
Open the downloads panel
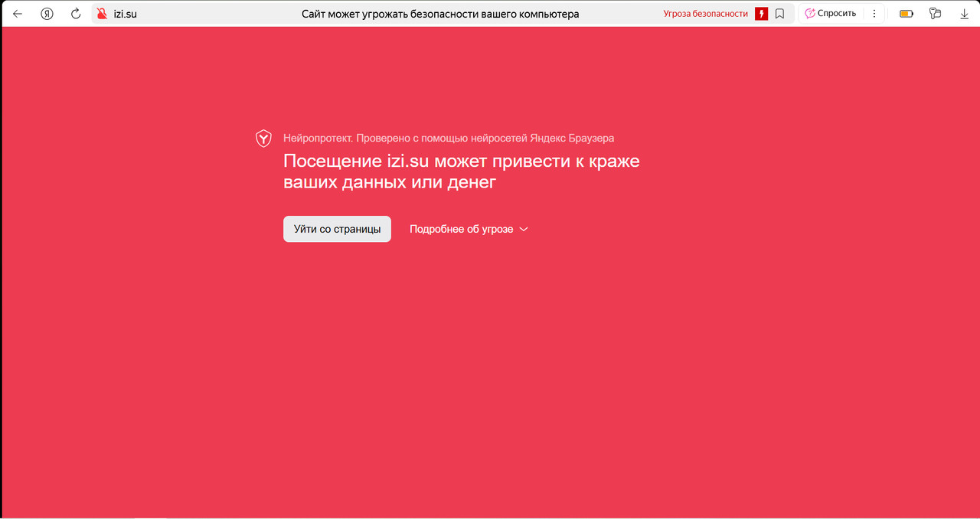[964, 14]
